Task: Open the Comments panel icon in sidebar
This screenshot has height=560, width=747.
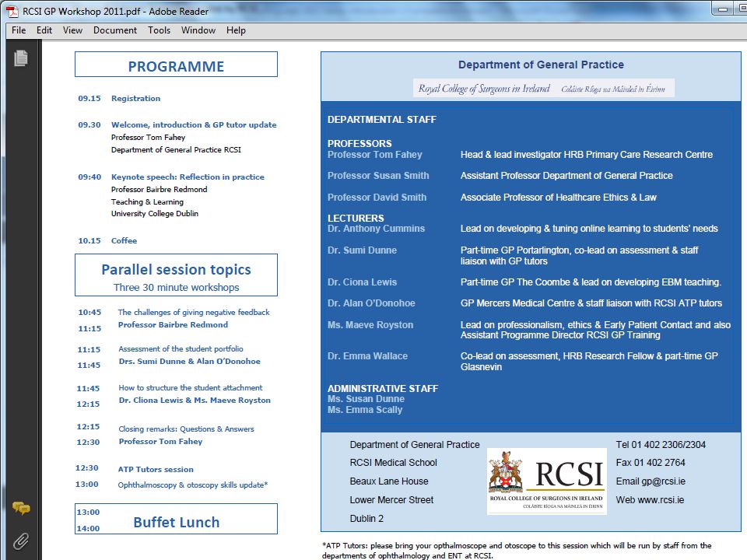Action: point(21,508)
